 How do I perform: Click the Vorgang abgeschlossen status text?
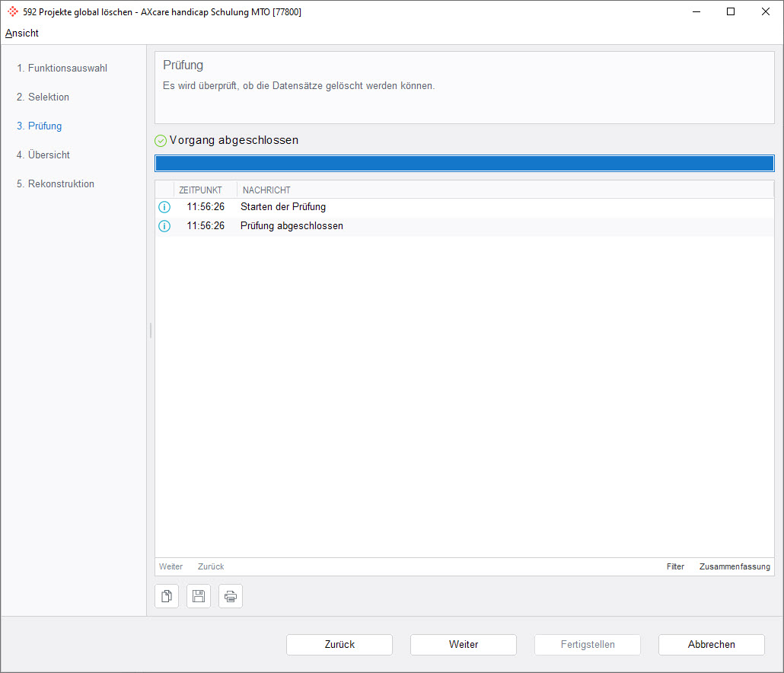click(x=234, y=141)
